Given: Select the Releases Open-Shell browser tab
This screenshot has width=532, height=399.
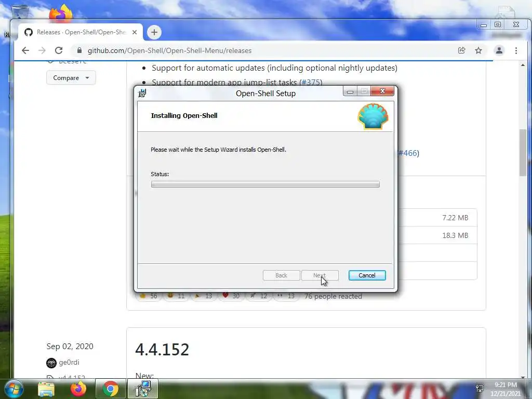Looking at the screenshot, I should pos(81,32).
